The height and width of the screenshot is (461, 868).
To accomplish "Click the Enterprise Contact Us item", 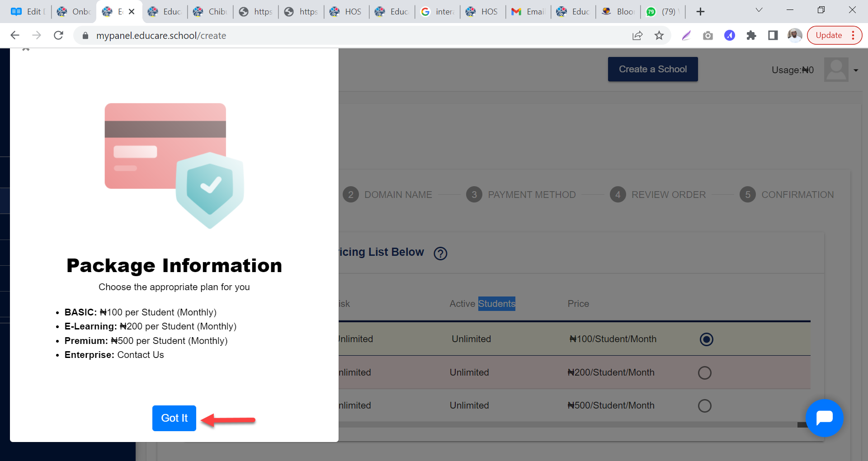I will (114, 355).
